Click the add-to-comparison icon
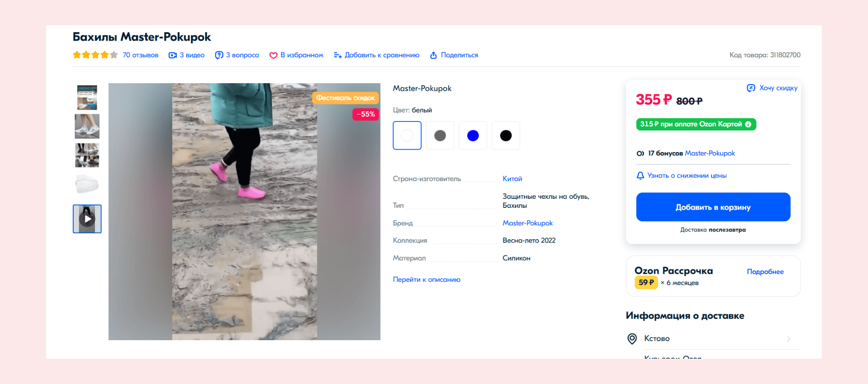This screenshot has height=384, width=868. point(337,55)
